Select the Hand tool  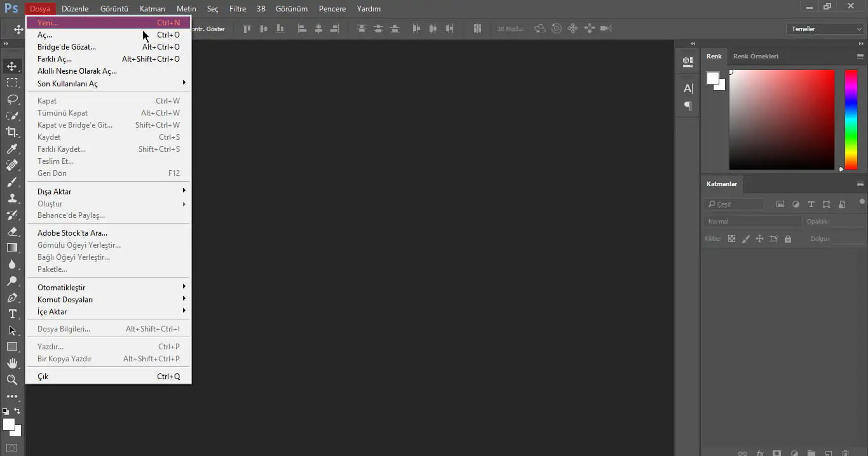pyautogui.click(x=12, y=363)
